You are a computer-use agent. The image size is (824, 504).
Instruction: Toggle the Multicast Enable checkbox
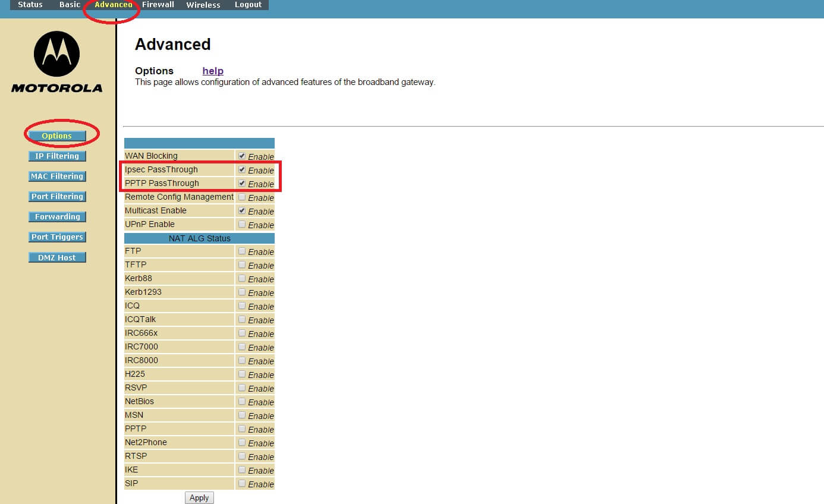coord(242,210)
